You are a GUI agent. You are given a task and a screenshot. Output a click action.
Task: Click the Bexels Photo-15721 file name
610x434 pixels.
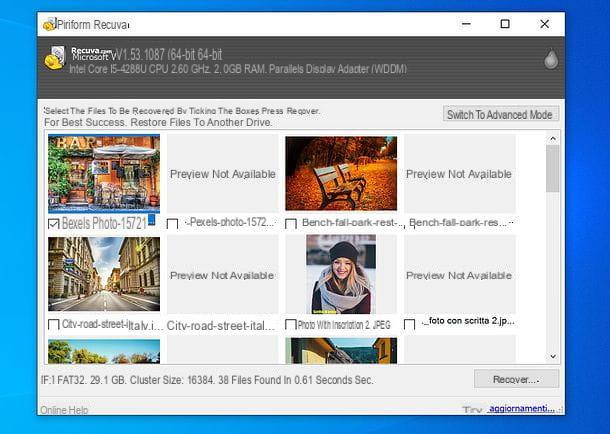[x=104, y=223]
